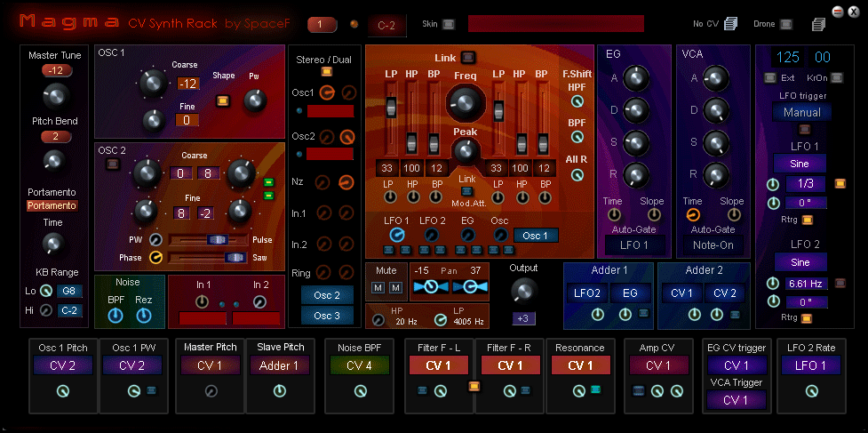
Task: Enable the Drone toggle
Action: coord(786,24)
